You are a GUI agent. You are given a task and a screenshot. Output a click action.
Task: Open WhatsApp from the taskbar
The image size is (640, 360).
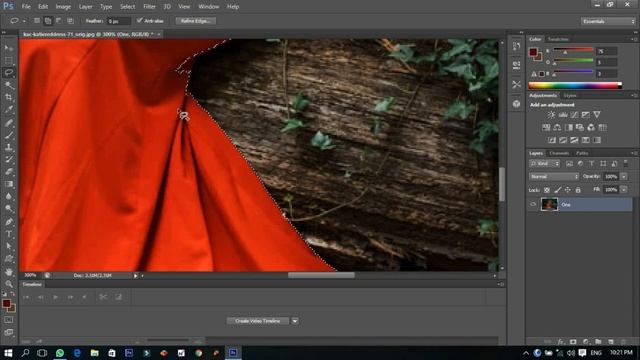tap(60, 353)
